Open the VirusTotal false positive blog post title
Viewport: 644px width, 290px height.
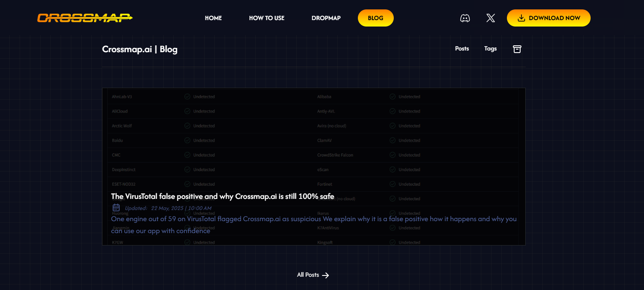(x=223, y=197)
